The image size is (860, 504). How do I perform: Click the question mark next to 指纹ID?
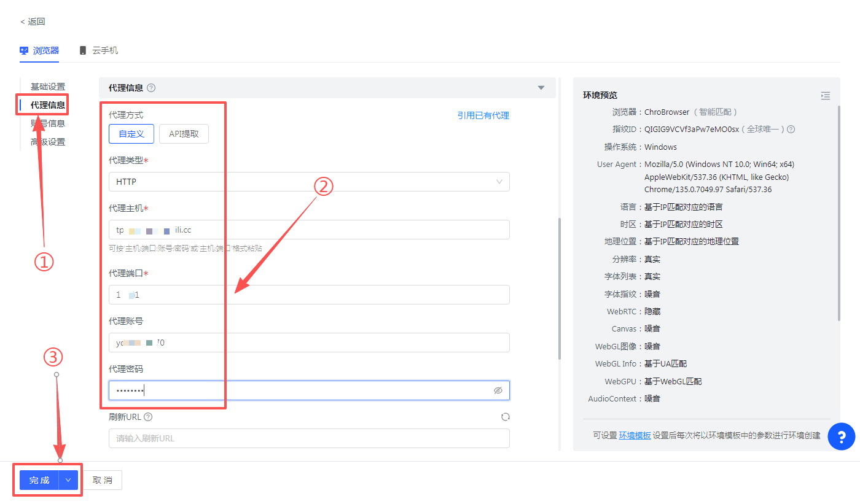(791, 130)
